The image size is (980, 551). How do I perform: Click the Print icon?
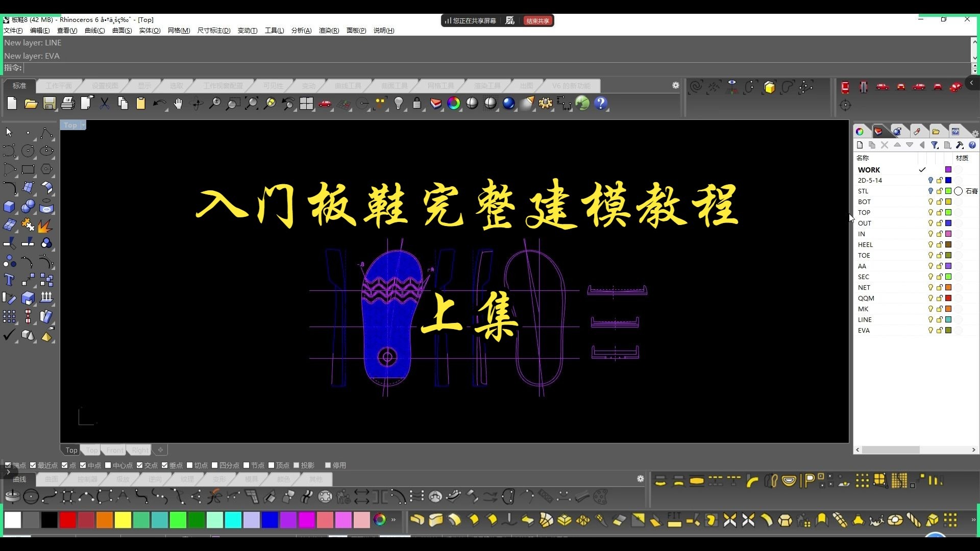point(68,104)
